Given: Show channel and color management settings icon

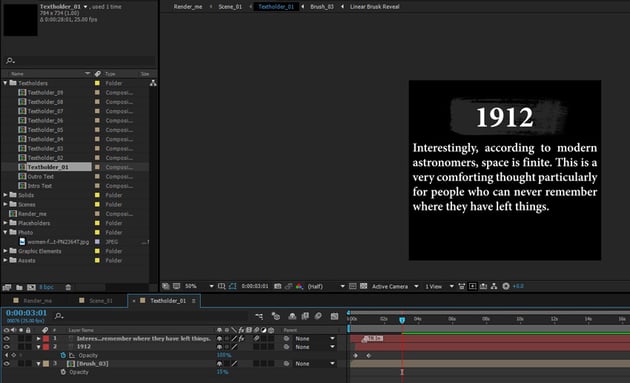Looking at the screenshot, I should [x=299, y=286].
